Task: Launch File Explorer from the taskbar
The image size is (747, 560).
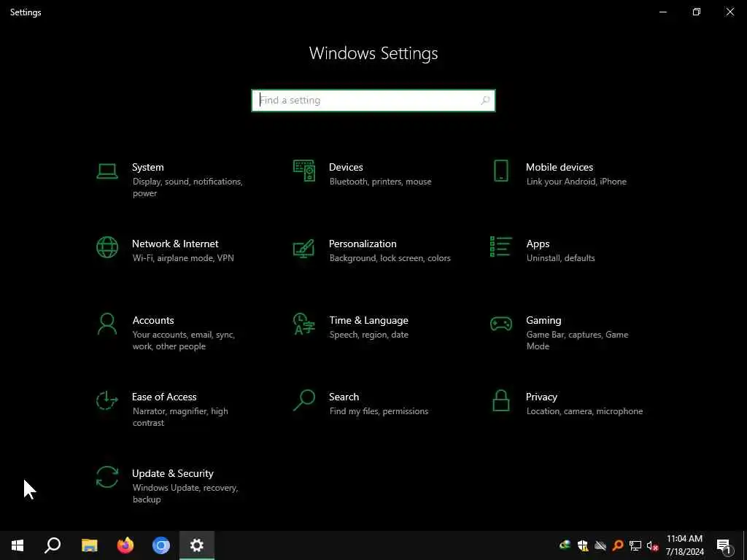Action: pyautogui.click(x=89, y=545)
